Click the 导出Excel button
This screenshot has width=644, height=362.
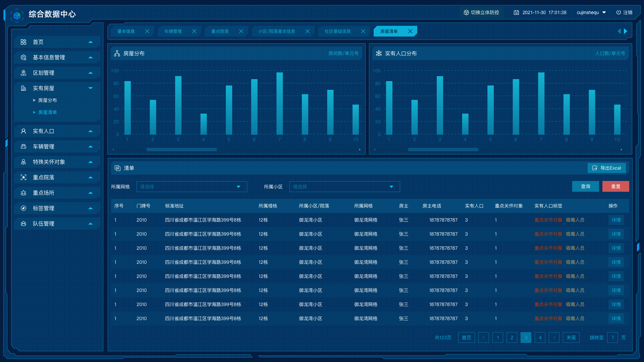[x=607, y=168]
